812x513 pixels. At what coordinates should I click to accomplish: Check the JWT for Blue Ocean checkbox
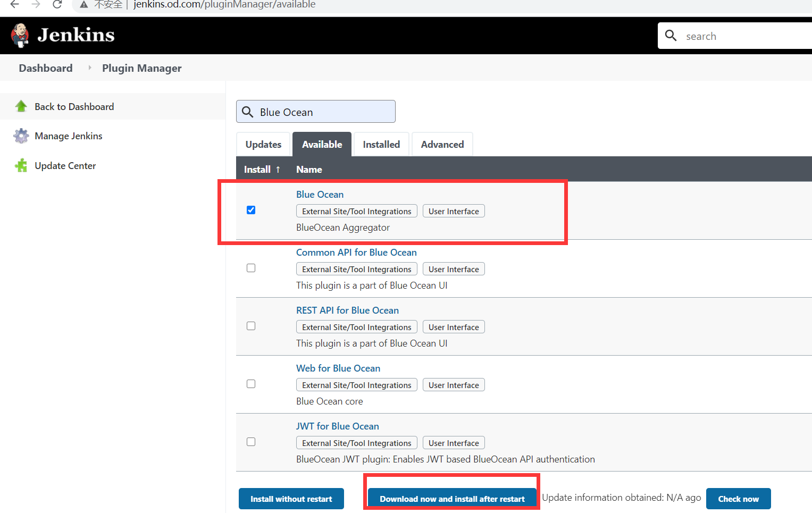click(x=251, y=442)
